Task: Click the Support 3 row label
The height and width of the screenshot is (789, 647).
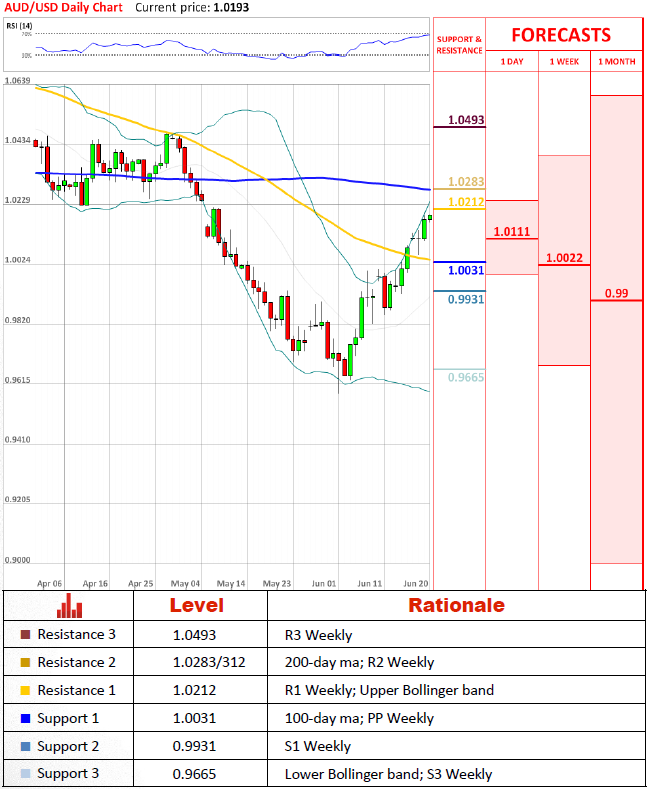Action: 68,774
